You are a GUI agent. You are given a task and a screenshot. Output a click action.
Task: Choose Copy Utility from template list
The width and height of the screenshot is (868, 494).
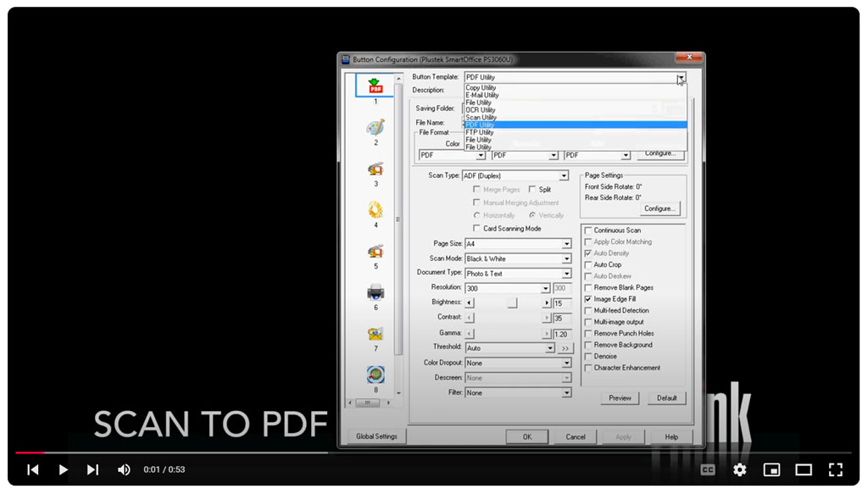tap(576, 87)
